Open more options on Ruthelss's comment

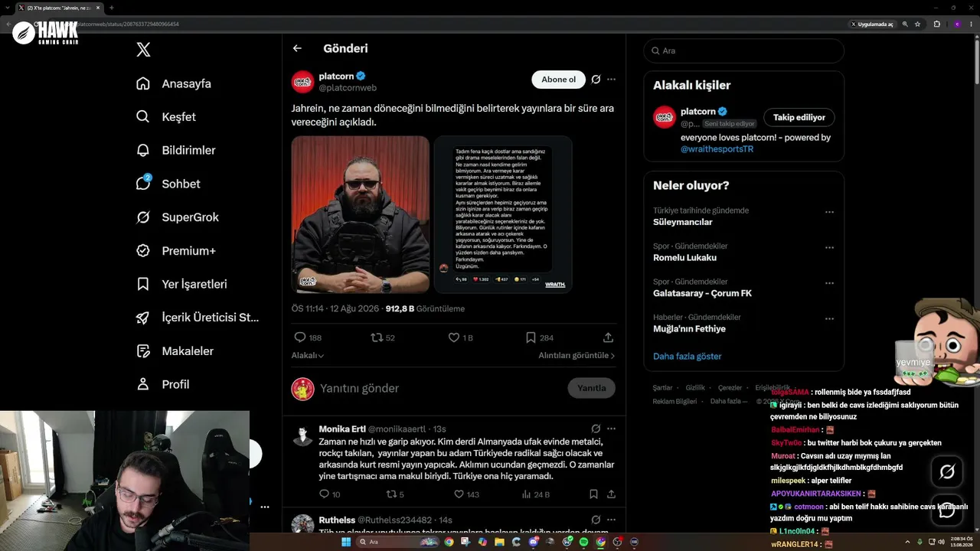point(611,520)
